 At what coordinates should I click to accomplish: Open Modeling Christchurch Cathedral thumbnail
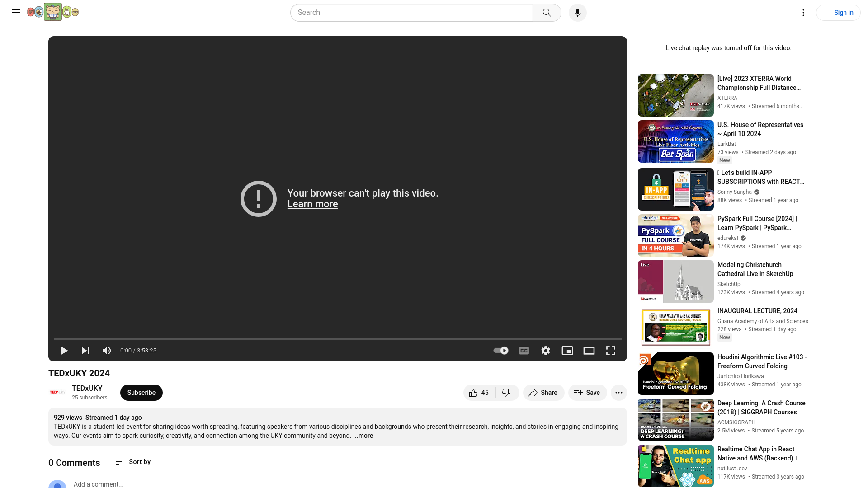pos(675,282)
